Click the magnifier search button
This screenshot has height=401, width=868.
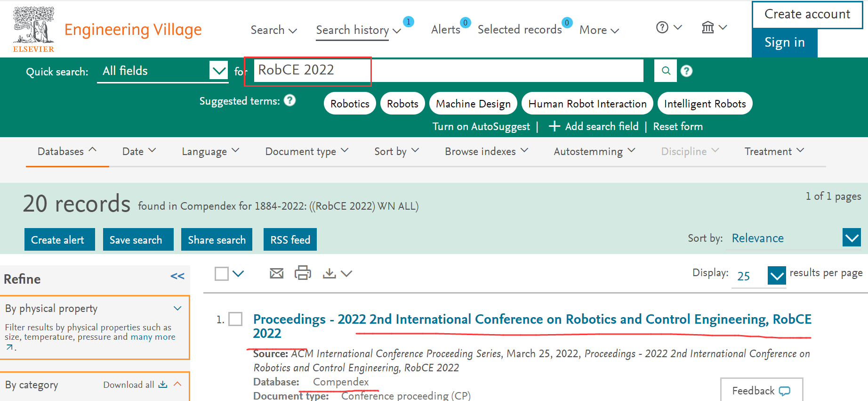coord(666,71)
